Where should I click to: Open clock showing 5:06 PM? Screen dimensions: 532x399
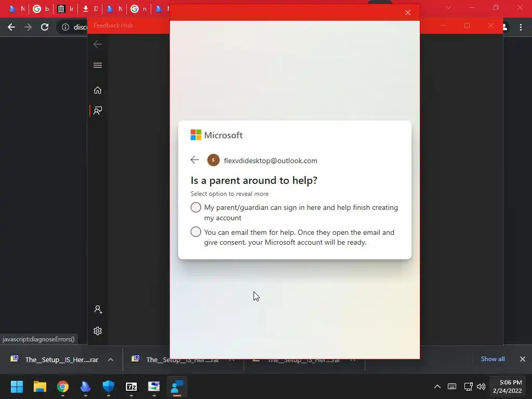pos(507,387)
